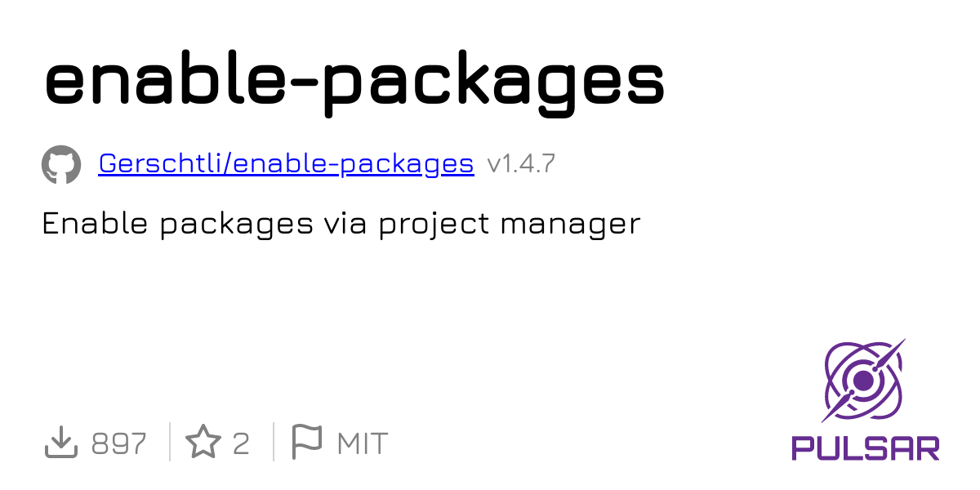Click the download arrow icon
980x490 pixels.
(60, 443)
